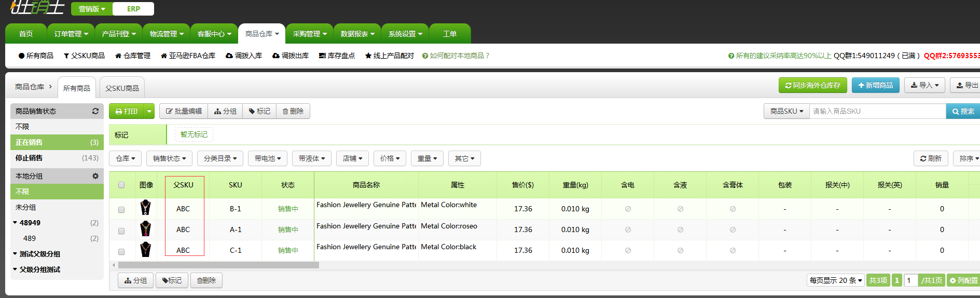The width and height of the screenshot is (980, 298).
Task: Open the 数据报表 menu
Action: click(x=357, y=34)
